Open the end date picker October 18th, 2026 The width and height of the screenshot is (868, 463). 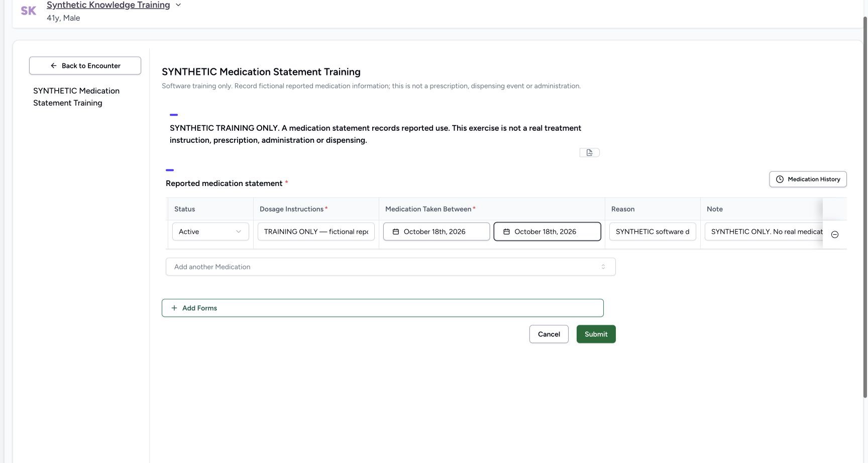(x=547, y=232)
